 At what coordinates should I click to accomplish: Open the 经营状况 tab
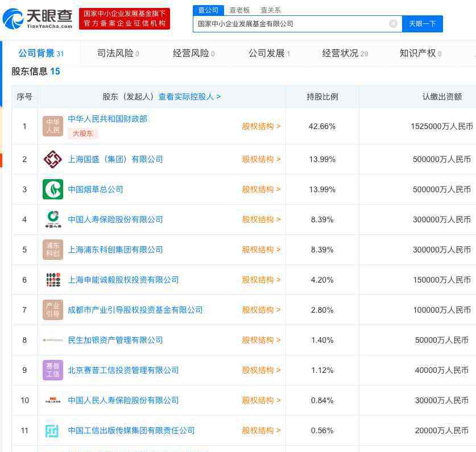pyautogui.click(x=345, y=53)
